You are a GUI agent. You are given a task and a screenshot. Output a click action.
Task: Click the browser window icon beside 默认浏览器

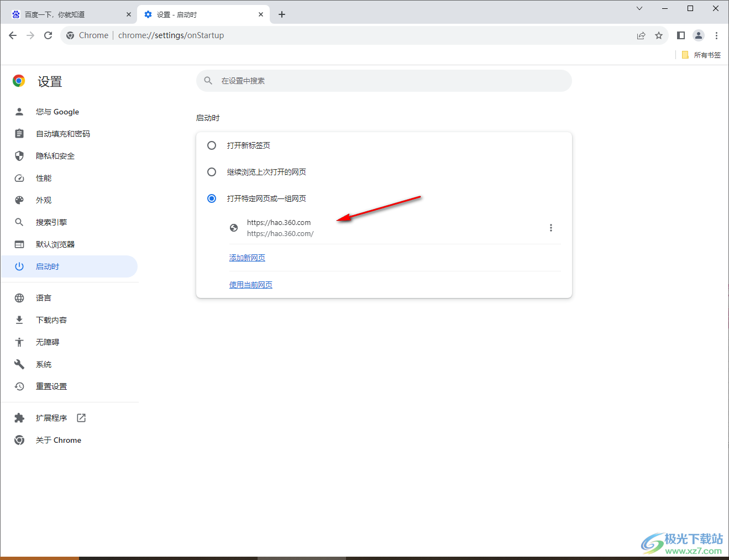[x=19, y=244]
